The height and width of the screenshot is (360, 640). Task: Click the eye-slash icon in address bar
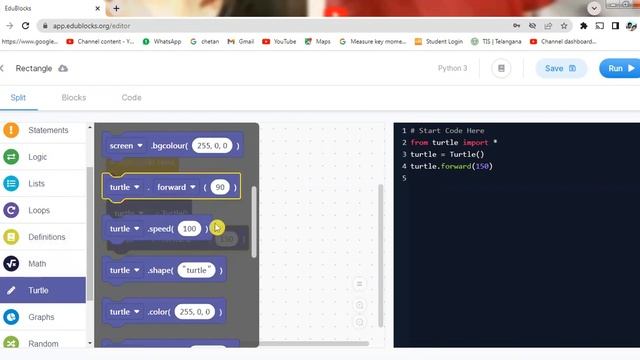tap(532, 26)
